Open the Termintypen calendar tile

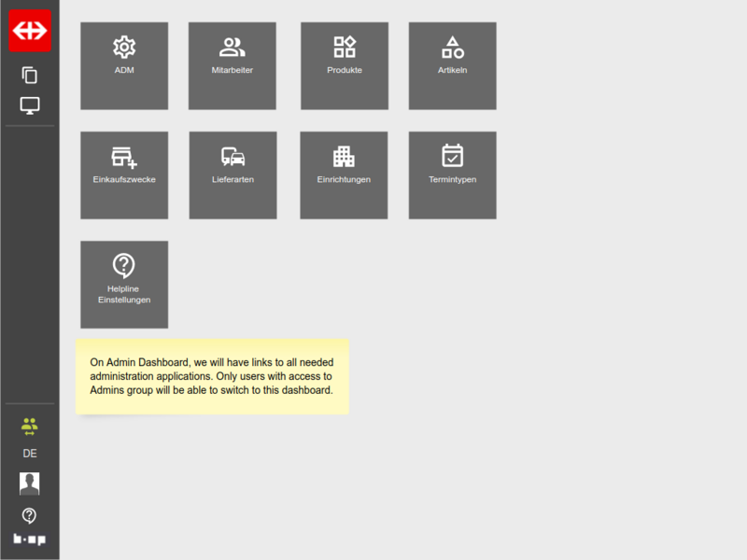452,175
